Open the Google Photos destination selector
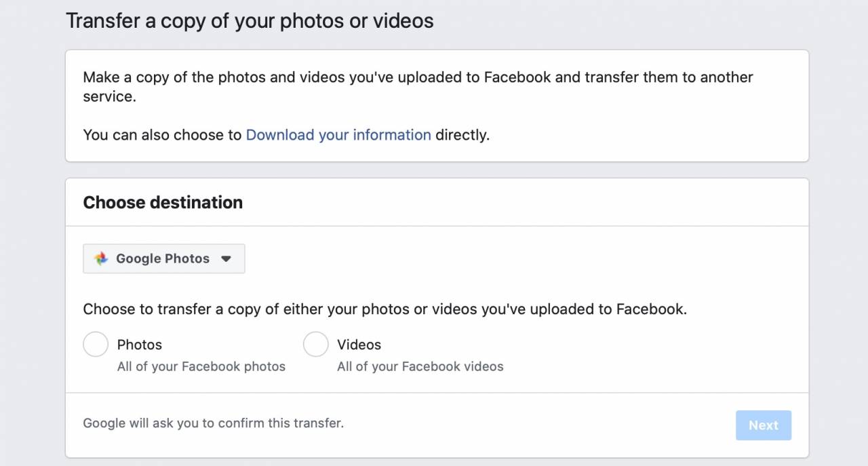This screenshot has height=466, width=868. point(164,259)
